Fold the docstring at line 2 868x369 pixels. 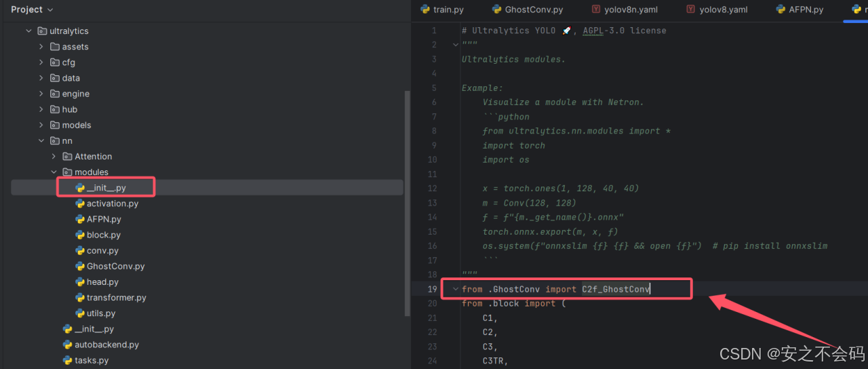[456, 45]
